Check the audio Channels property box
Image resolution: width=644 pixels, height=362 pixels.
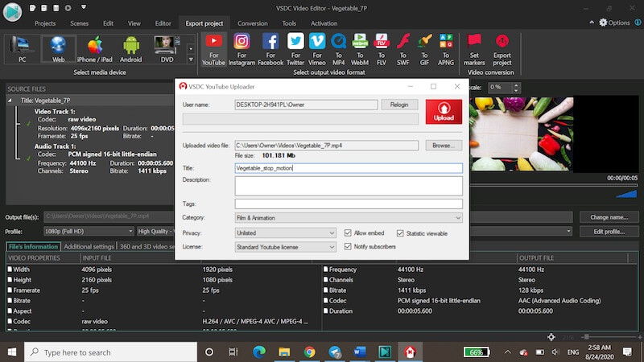(326, 279)
